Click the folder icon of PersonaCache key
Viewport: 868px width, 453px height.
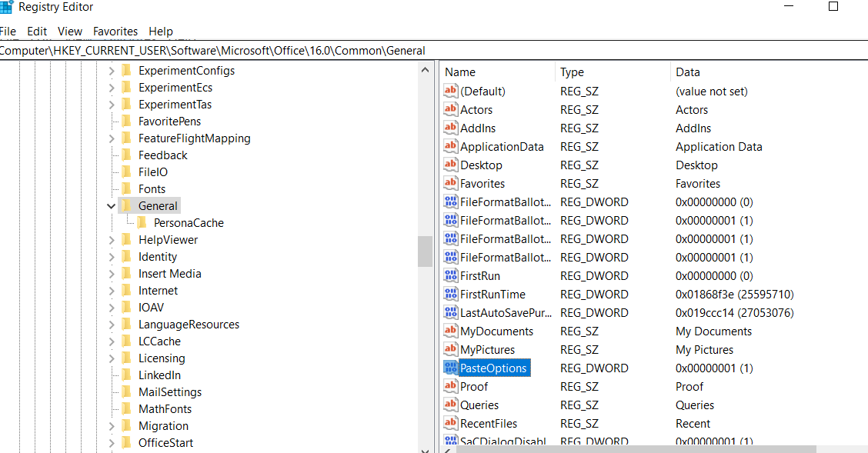coord(142,222)
